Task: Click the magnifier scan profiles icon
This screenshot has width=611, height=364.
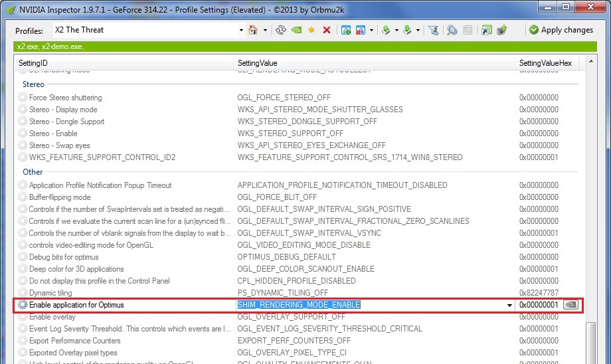Action: click(x=452, y=30)
